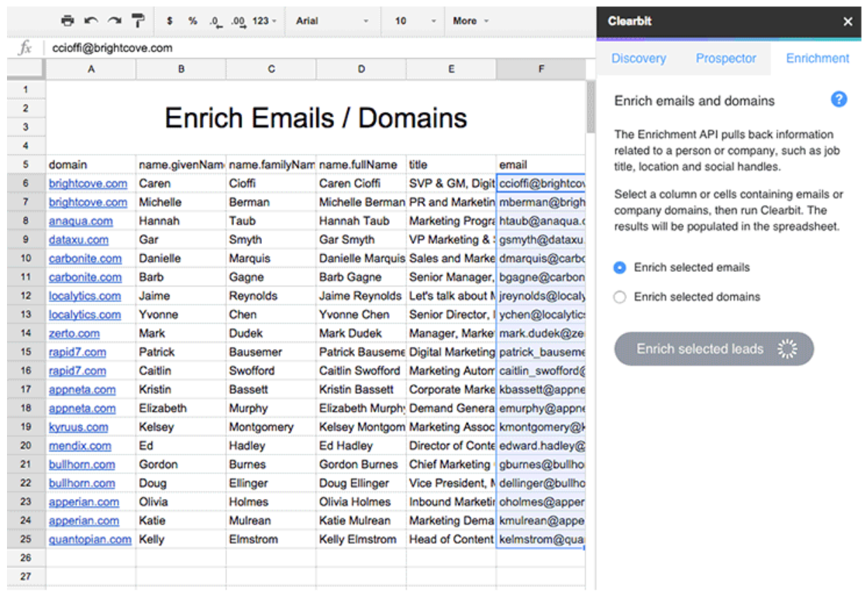Viewport: 868px width, 595px height.
Task: Click the Enrich Emails / Domains title cell
Action: tap(315, 118)
